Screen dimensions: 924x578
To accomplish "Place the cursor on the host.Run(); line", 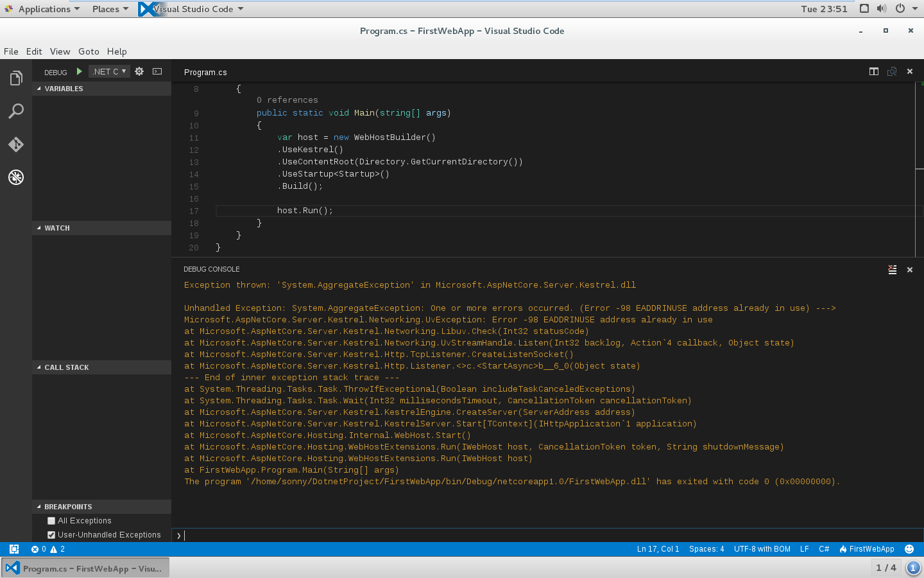I will (305, 211).
